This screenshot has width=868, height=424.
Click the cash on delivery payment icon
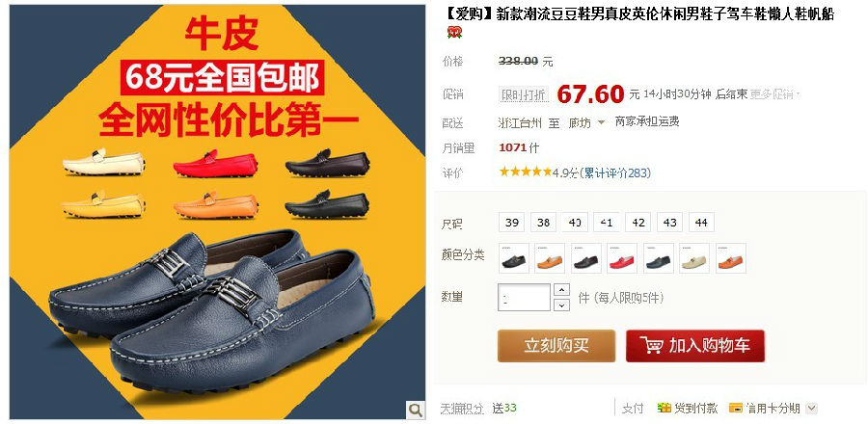pyautogui.click(x=665, y=408)
